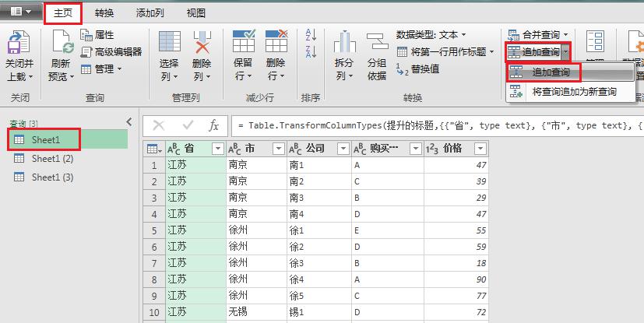Select row number 5 header
The width and height of the screenshot is (644, 323).
[154, 230]
